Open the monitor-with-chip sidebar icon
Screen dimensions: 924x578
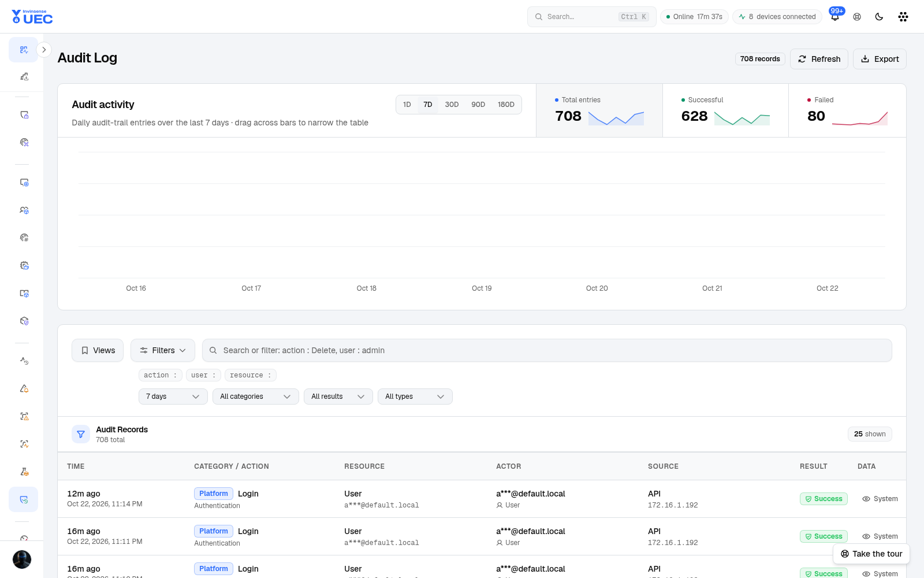[24, 182]
